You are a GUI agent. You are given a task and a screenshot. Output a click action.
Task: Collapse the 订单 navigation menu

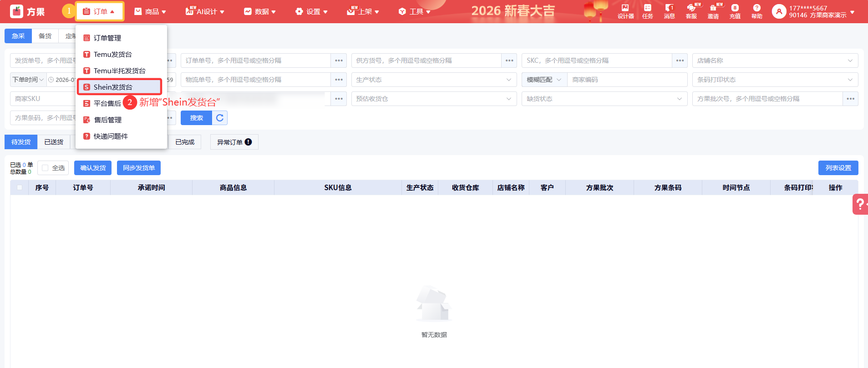pos(99,11)
